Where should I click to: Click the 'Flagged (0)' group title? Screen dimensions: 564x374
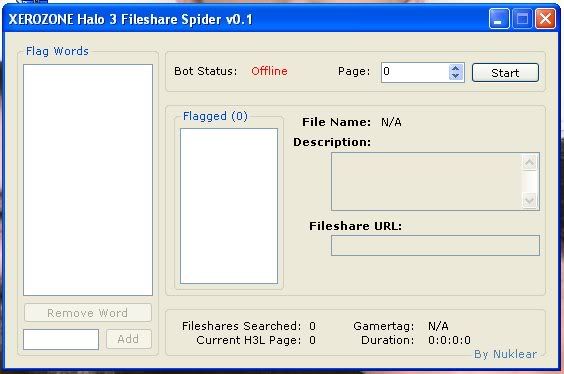(x=215, y=116)
